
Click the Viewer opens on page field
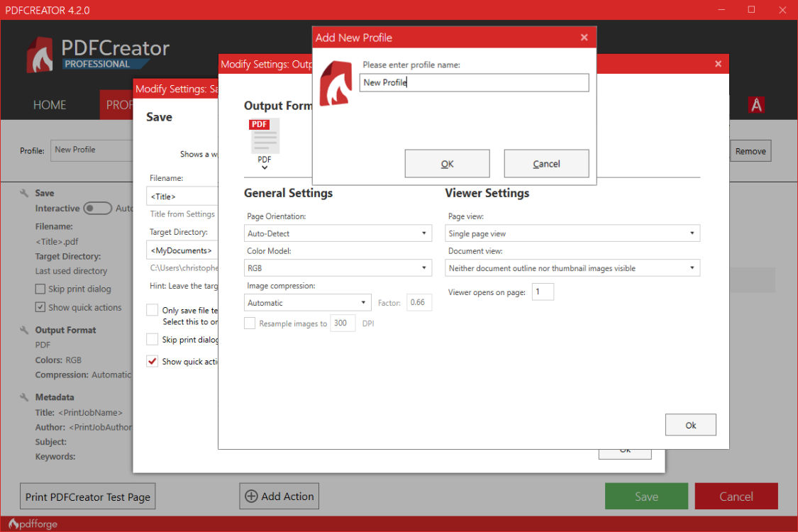pos(543,292)
